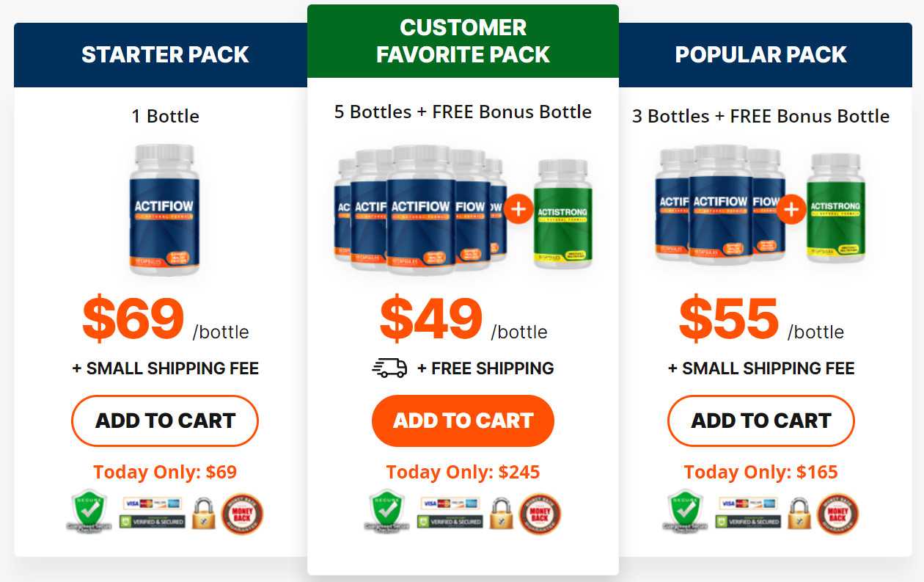Select the Popular Pack header
The height and width of the screenshot is (582, 924).
click(761, 55)
